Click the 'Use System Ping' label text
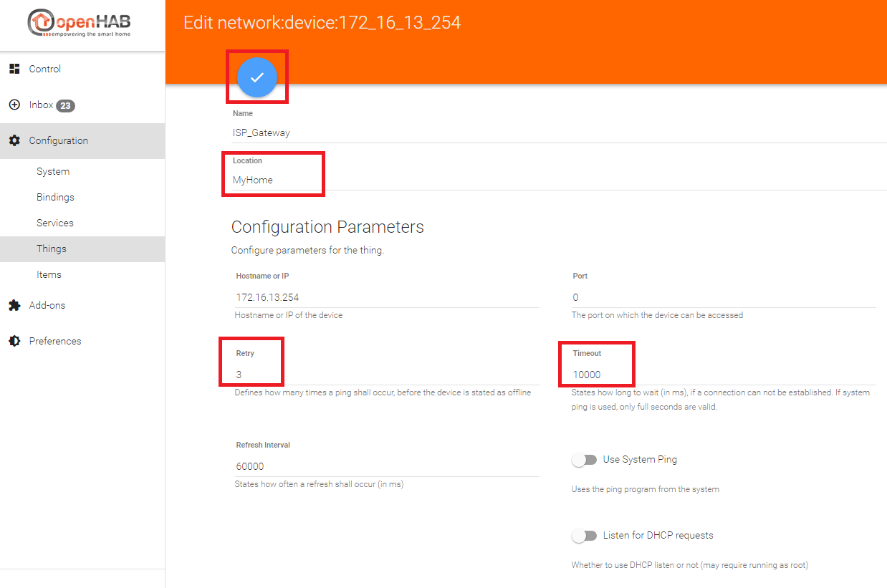Screen dimensions: 887x588 coord(640,459)
